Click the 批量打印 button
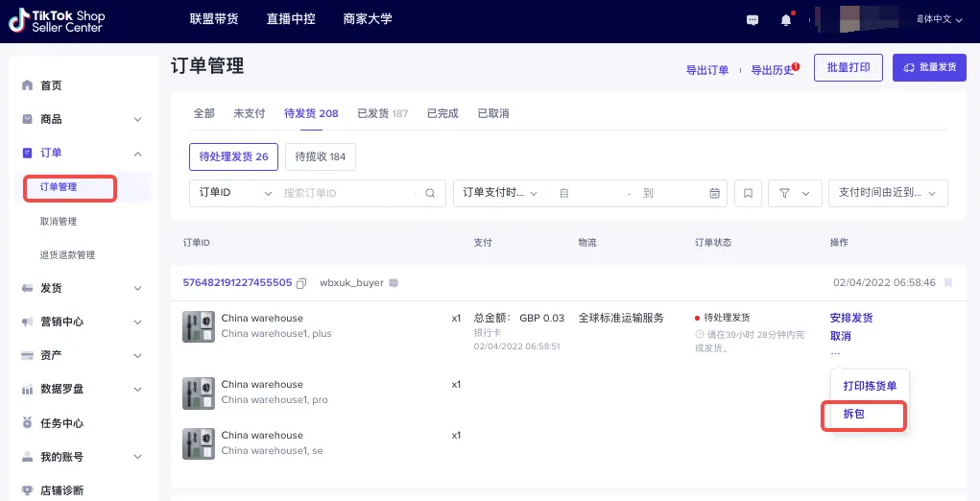The height and width of the screenshot is (501, 980). (849, 67)
